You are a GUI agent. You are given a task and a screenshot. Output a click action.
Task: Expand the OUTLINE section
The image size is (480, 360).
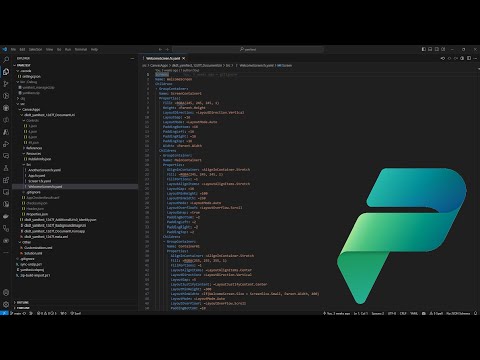(22, 302)
